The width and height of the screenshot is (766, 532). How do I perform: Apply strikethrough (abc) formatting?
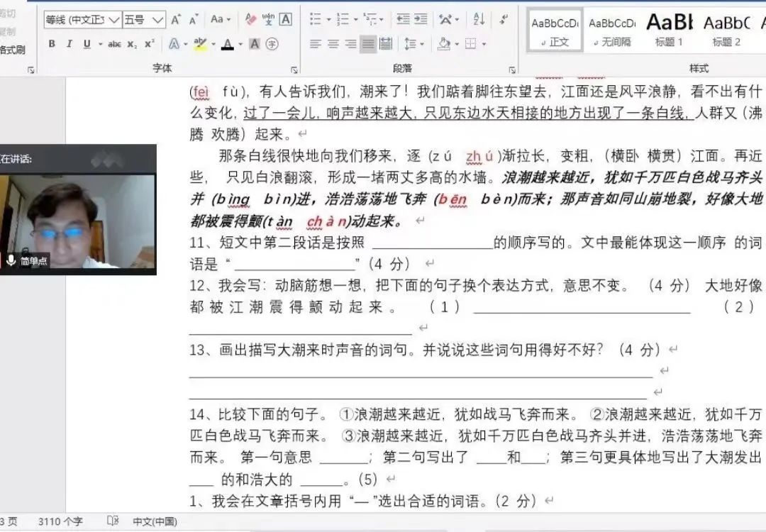[114, 44]
